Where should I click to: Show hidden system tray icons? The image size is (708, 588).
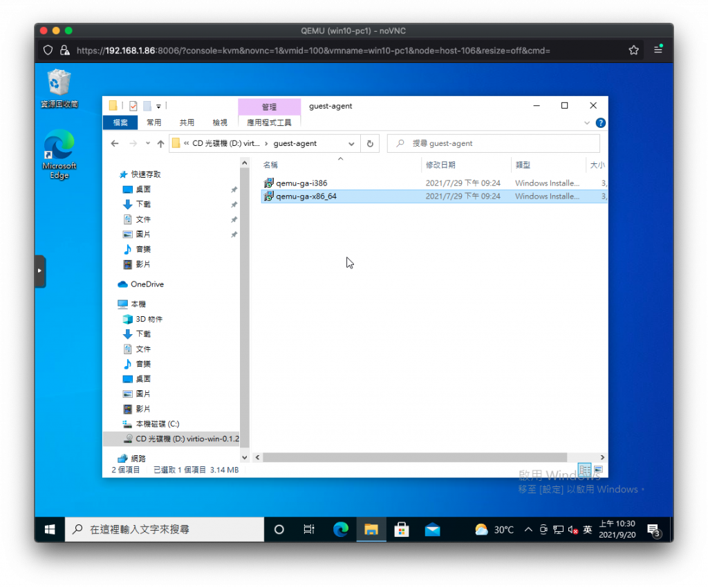(528, 529)
